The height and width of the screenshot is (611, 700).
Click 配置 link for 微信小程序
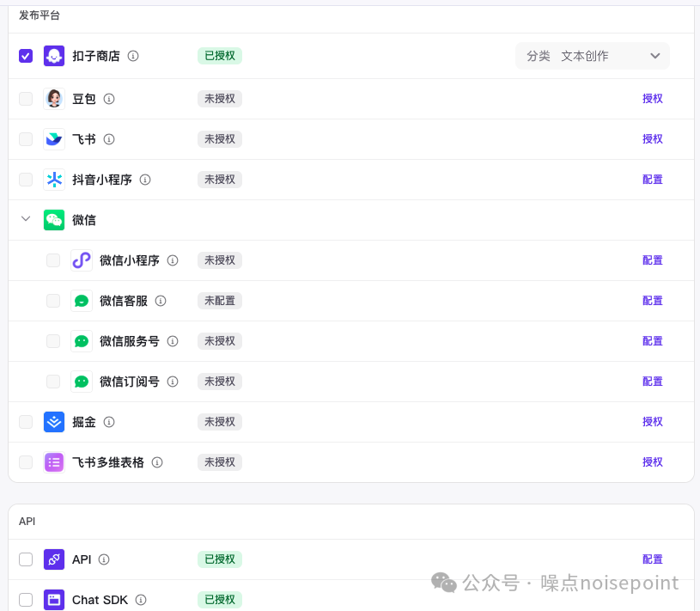(x=652, y=260)
